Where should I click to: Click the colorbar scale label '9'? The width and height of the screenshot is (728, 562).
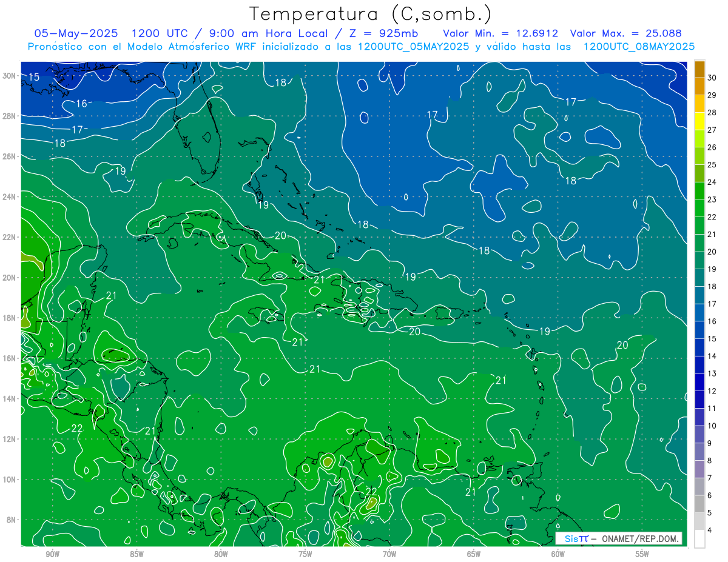point(710,443)
